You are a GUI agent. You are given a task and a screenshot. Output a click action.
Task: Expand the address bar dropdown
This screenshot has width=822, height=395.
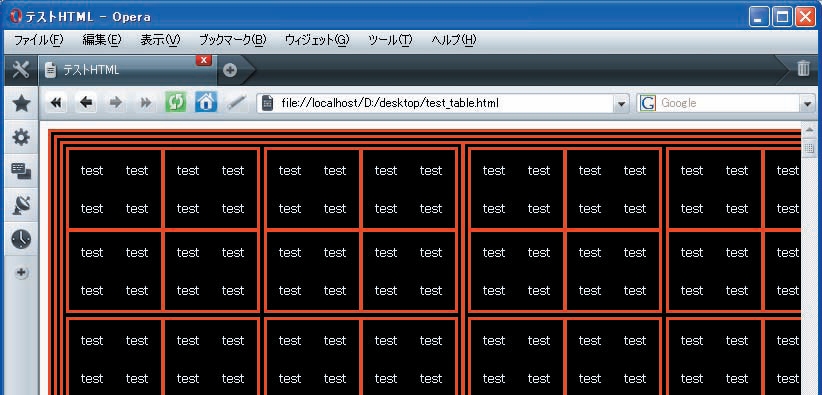pyautogui.click(x=621, y=104)
